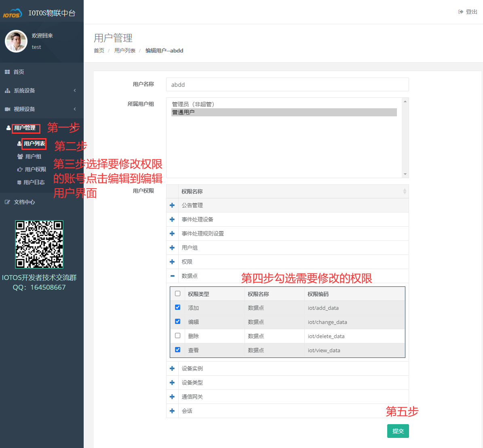Open the 用户管理 sidebar menu

pyautogui.click(x=25, y=128)
